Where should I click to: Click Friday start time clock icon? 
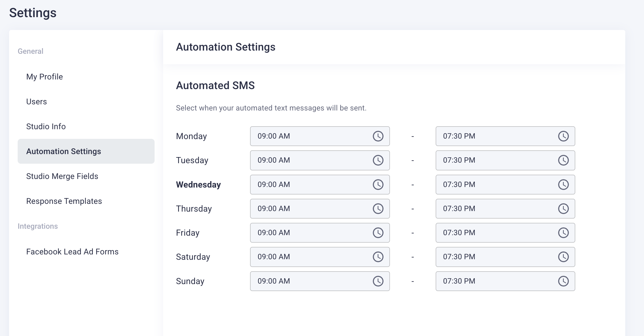tap(378, 233)
